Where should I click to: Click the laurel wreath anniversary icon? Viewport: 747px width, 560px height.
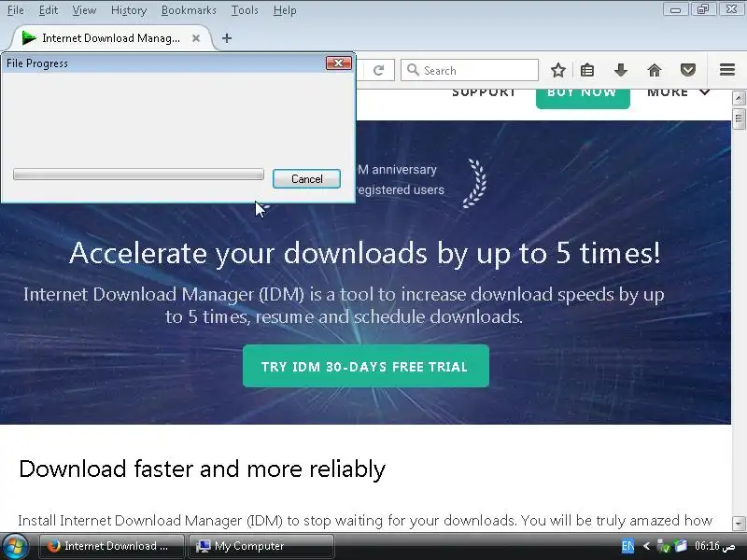[x=475, y=183]
